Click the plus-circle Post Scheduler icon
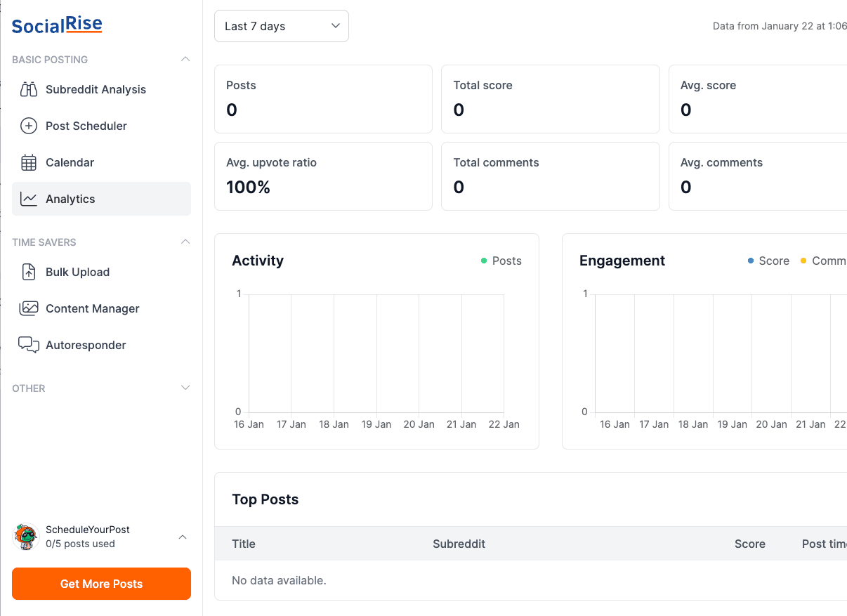Viewport: 847px width, 616px height. coord(29,126)
